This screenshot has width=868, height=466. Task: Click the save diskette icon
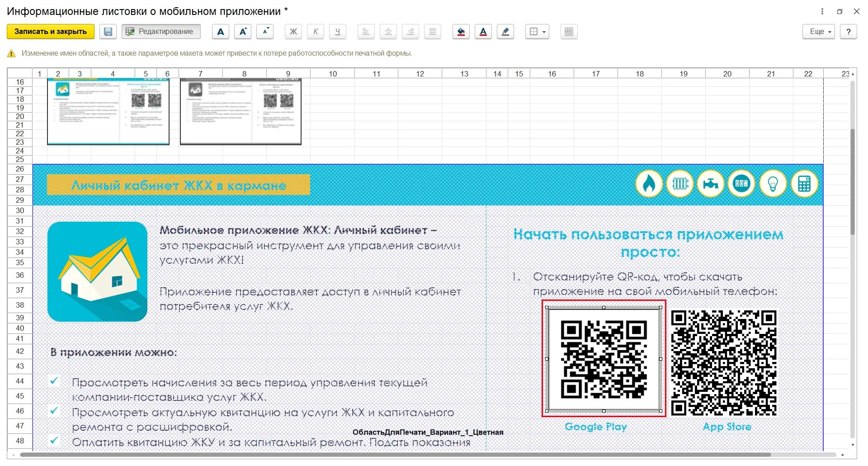(x=108, y=32)
